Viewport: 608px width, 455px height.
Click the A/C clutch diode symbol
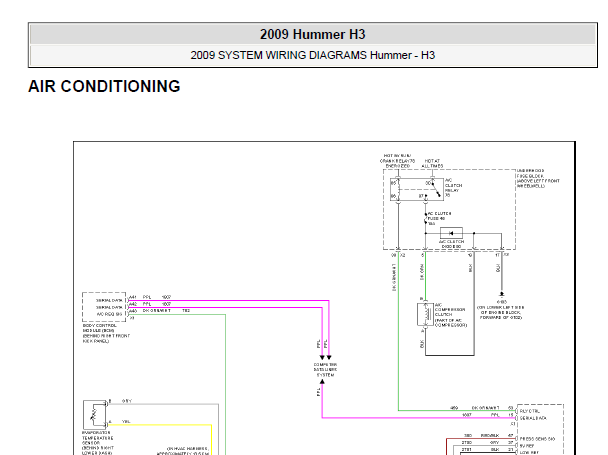[x=451, y=233]
